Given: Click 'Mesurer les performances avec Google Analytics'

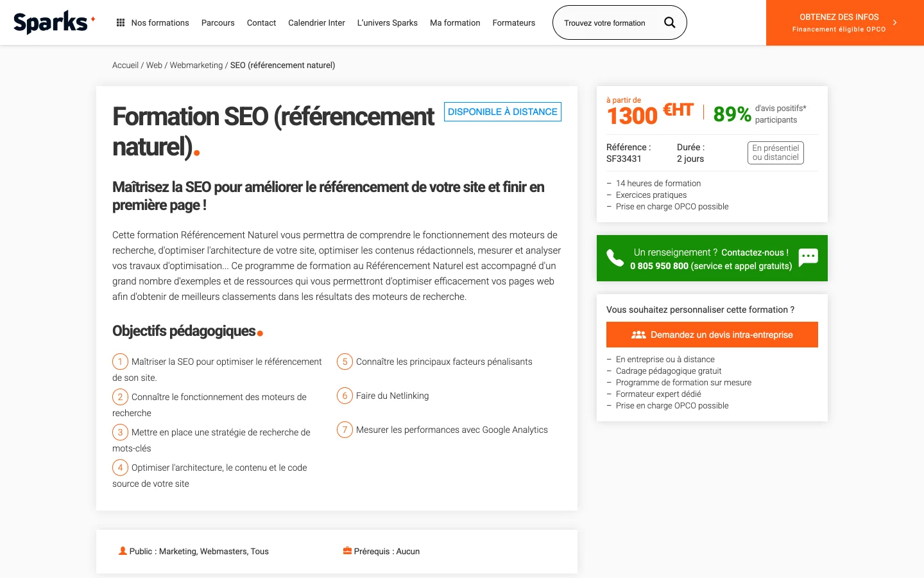Looking at the screenshot, I should pos(452,430).
